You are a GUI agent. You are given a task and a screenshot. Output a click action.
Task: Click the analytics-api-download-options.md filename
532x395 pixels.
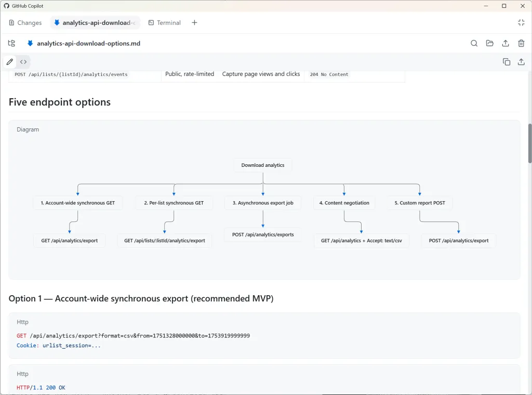point(88,44)
